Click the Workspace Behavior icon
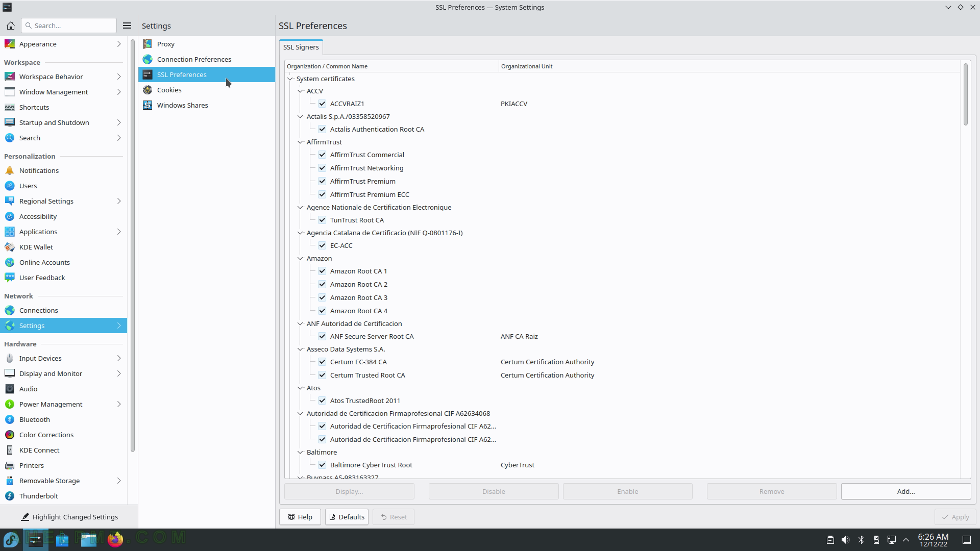The height and width of the screenshot is (551, 980). (10, 77)
